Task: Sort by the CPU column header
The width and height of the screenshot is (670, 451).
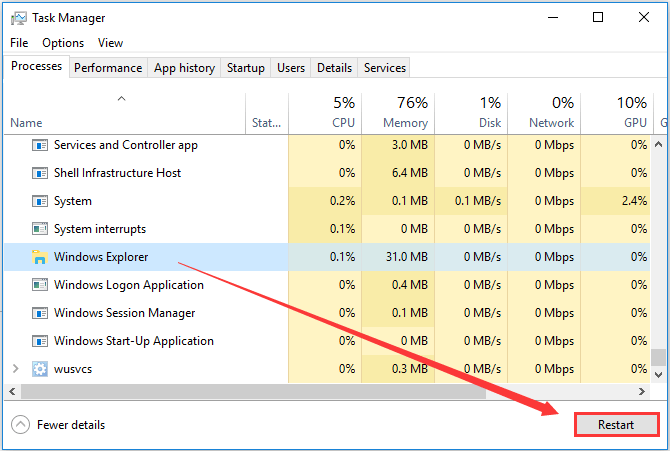Action: (x=325, y=114)
